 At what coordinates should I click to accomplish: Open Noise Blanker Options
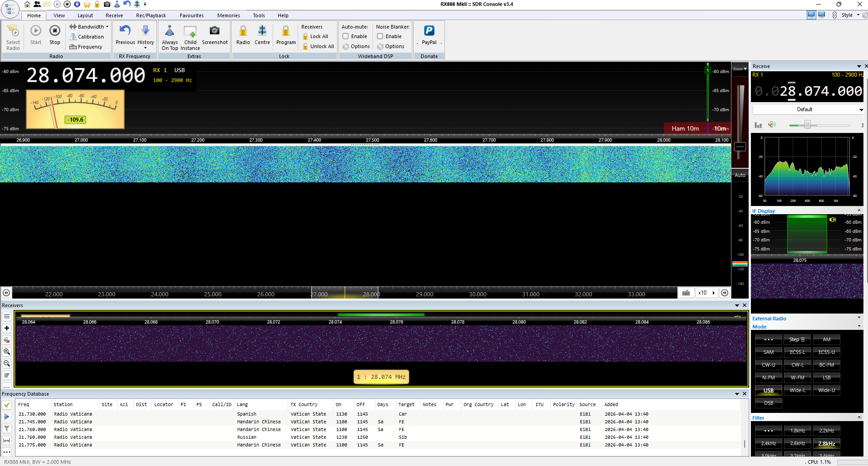point(391,46)
